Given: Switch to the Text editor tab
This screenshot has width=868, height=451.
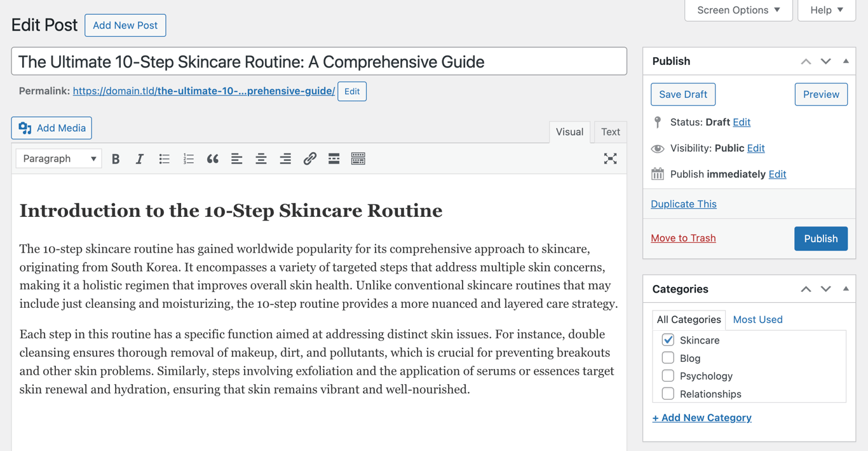Looking at the screenshot, I should [x=610, y=132].
